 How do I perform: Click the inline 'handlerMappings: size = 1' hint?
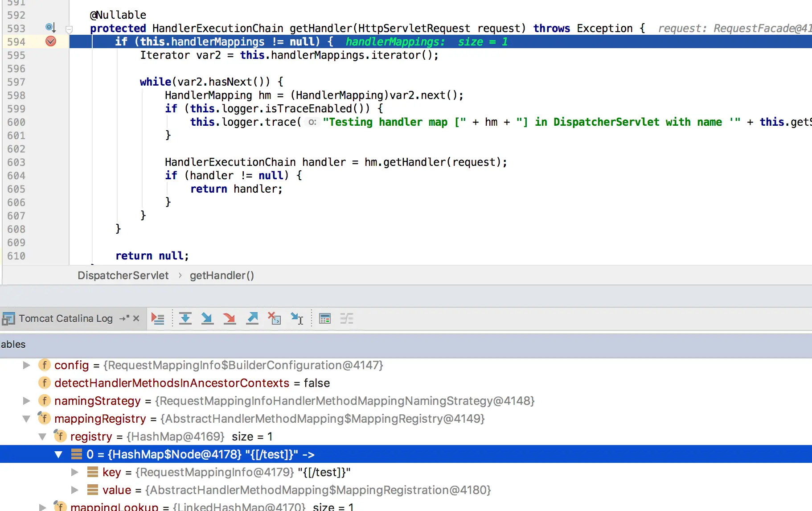(427, 42)
